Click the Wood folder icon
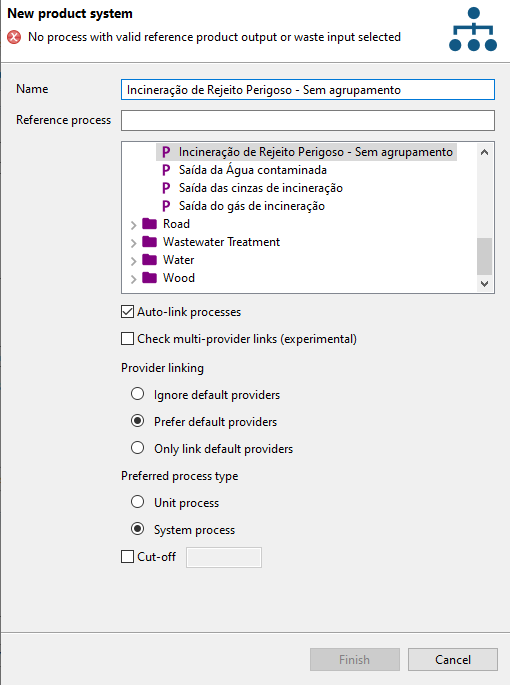The height and width of the screenshot is (685, 510). tap(149, 277)
